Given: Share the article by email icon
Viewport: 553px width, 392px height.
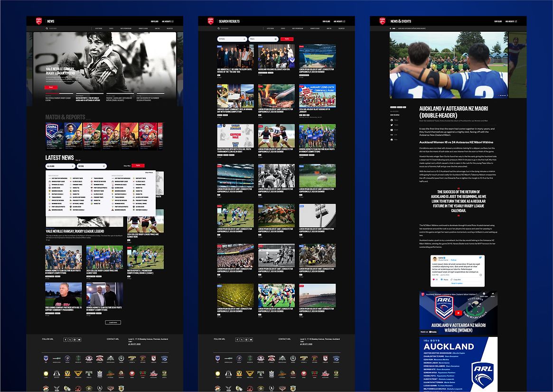Looking at the screenshot, I should point(391,130).
